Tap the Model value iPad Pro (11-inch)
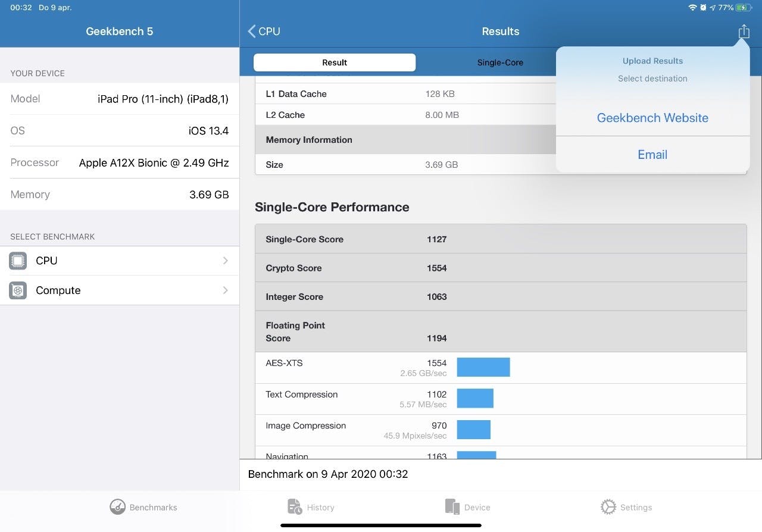Viewport: 762px width, 532px height. (163, 99)
